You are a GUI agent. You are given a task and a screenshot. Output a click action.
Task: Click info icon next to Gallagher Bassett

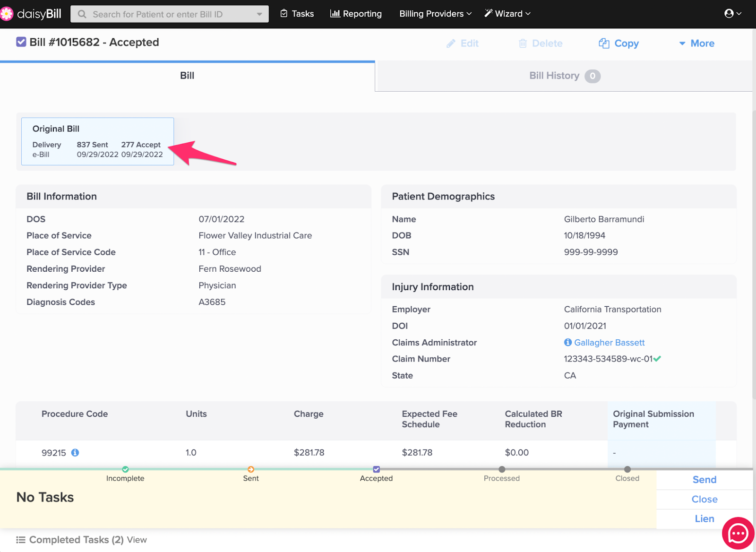[567, 342]
